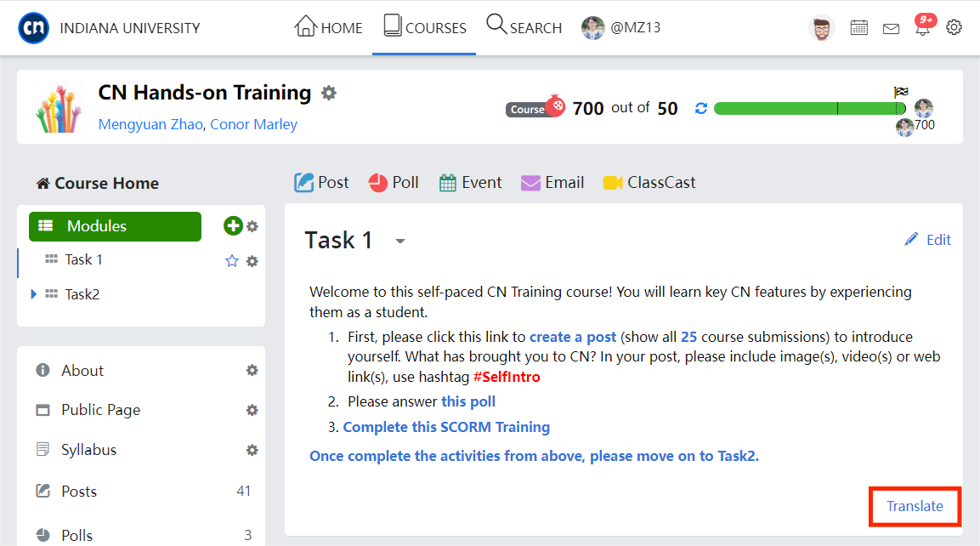Click the course hands logo thumbnail

coord(59,108)
